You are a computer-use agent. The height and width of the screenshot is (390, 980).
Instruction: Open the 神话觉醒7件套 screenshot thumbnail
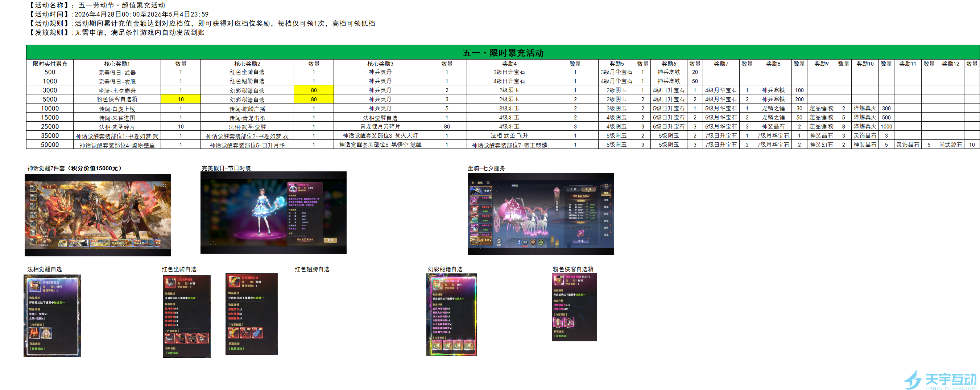tap(98, 215)
